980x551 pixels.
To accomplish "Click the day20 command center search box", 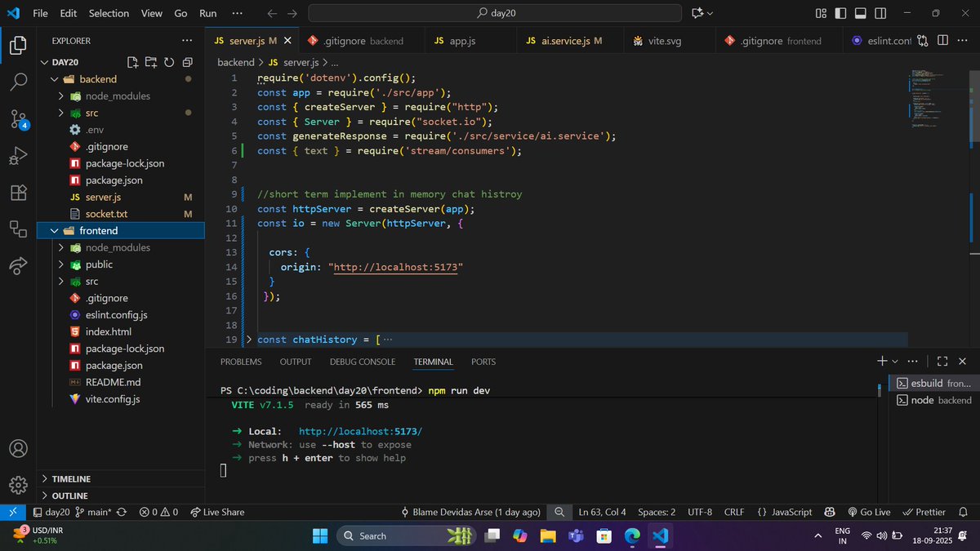I will click(x=495, y=13).
